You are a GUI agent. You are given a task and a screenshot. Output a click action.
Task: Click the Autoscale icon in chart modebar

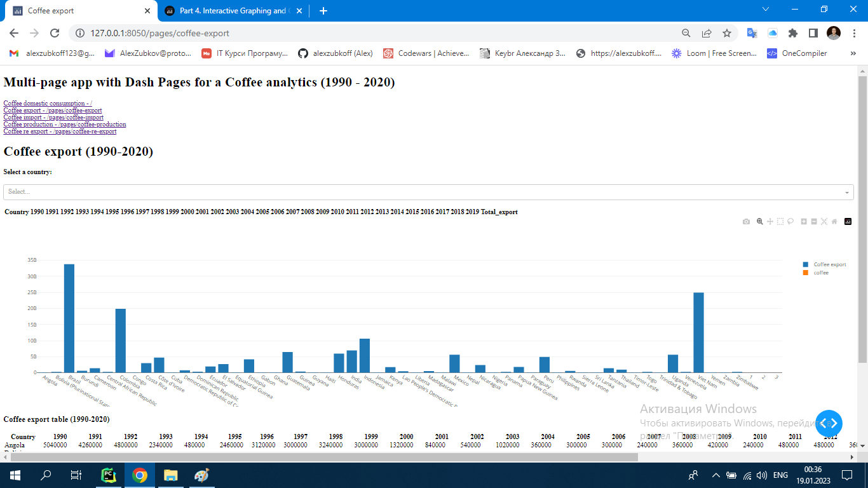[x=824, y=222]
